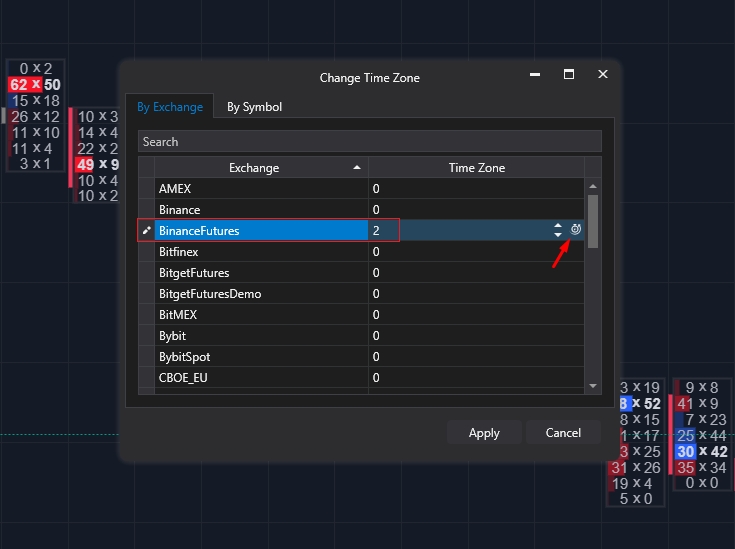Image resolution: width=735 pixels, height=549 pixels.
Task: Click the time zone cell for Bybit
Action: click(x=476, y=336)
